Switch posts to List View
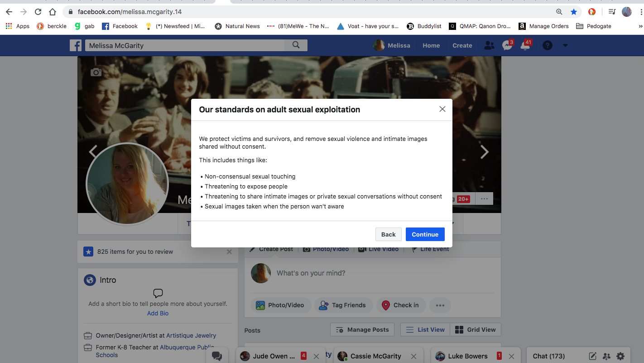Screen dimensions: 644x363 coord(425,329)
